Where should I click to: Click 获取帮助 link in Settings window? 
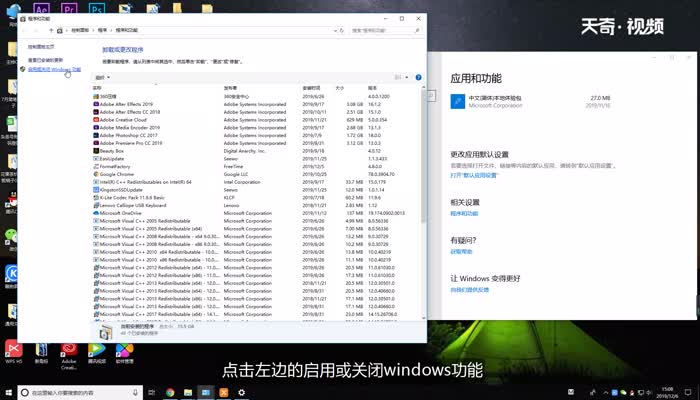pos(461,251)
